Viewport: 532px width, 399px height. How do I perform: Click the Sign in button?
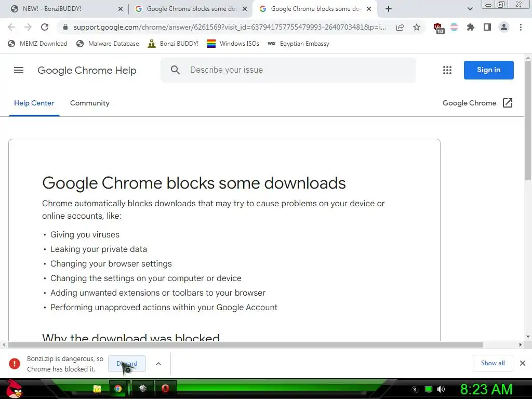(x=488, y=70)
